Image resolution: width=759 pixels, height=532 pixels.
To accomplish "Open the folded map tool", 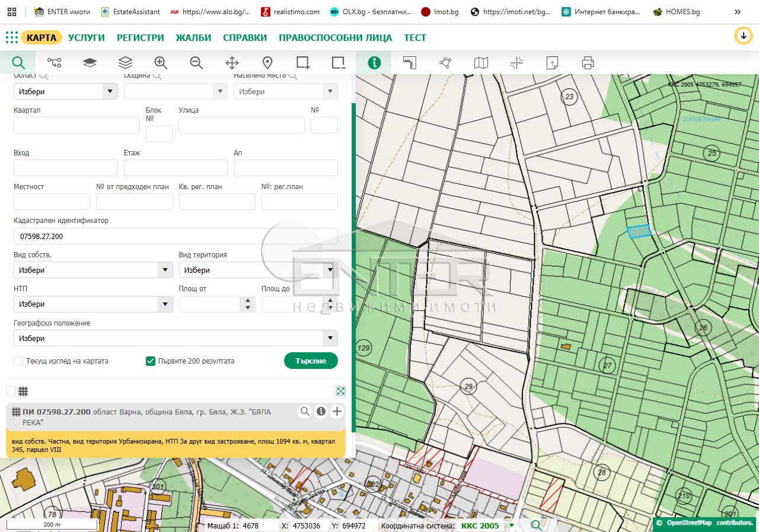I will click(x=481, y=62).
